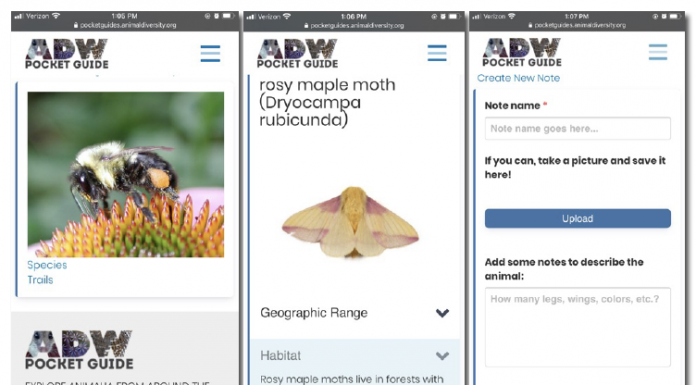Collapse the Habitat section header
This screenshot has width=696, height=385.
[x=354, y=356]
